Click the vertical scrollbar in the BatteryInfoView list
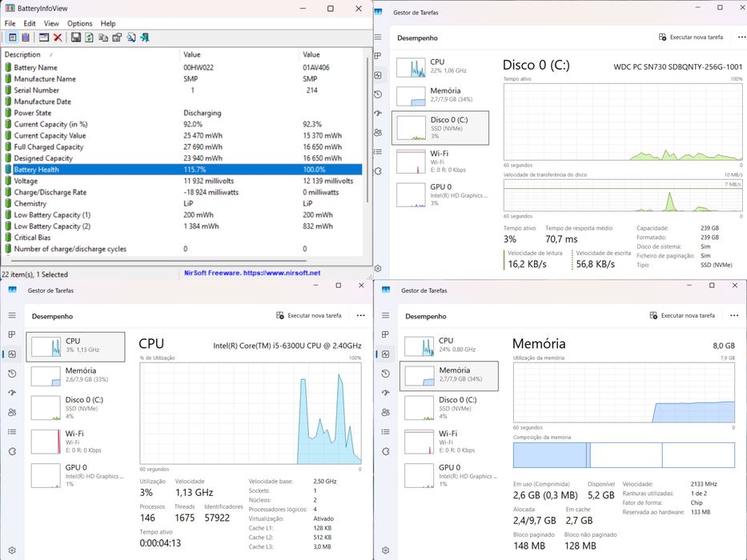The image size is (747, 560). click(367, 129)
